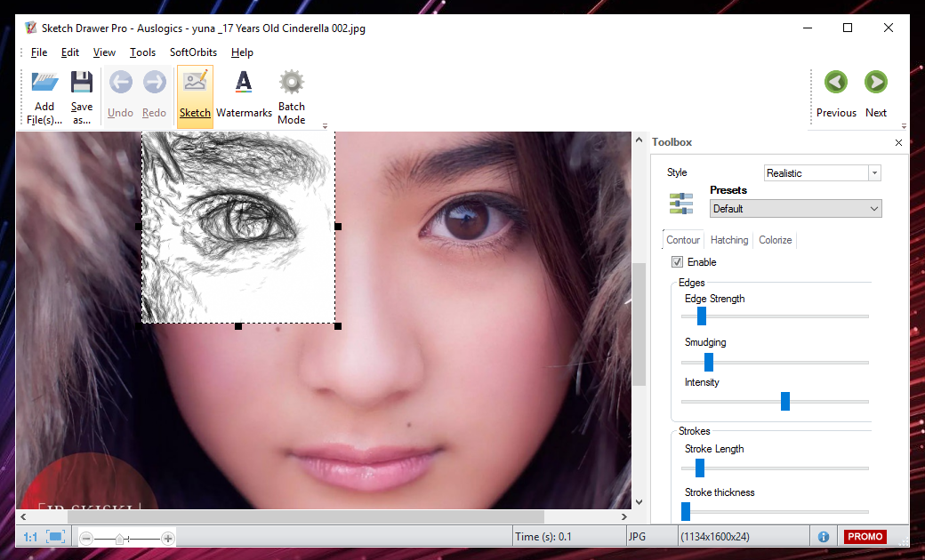925x560 pixels.
Task: Switch to the Contour tab
Action: [x=683, y=240]
